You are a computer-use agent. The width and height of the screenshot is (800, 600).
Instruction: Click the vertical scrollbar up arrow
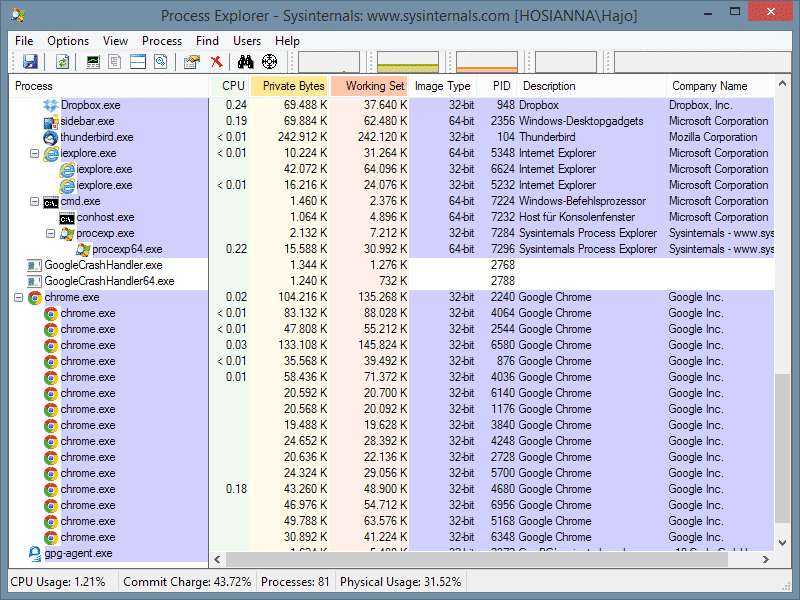(x=782, y=82)
